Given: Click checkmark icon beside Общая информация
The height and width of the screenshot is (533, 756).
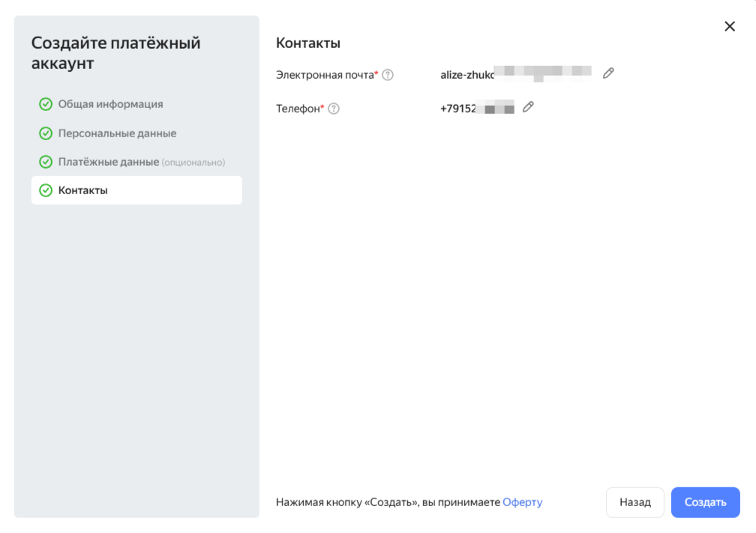Looking at the screenshot, I should [46, 104].
